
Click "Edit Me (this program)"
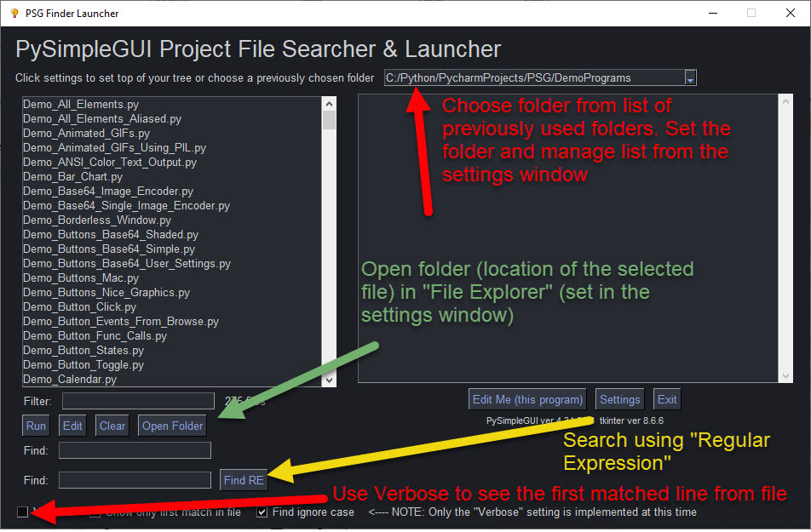click(x=526, y=398)
